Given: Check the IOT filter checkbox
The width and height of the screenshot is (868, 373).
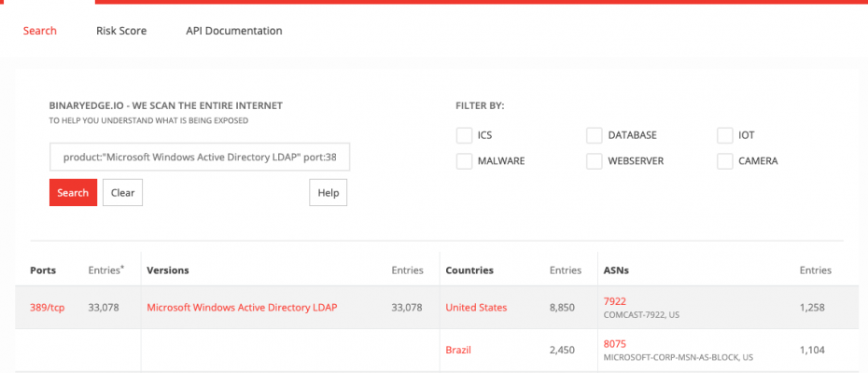Looking at the screenshot, I should [724, 135].
